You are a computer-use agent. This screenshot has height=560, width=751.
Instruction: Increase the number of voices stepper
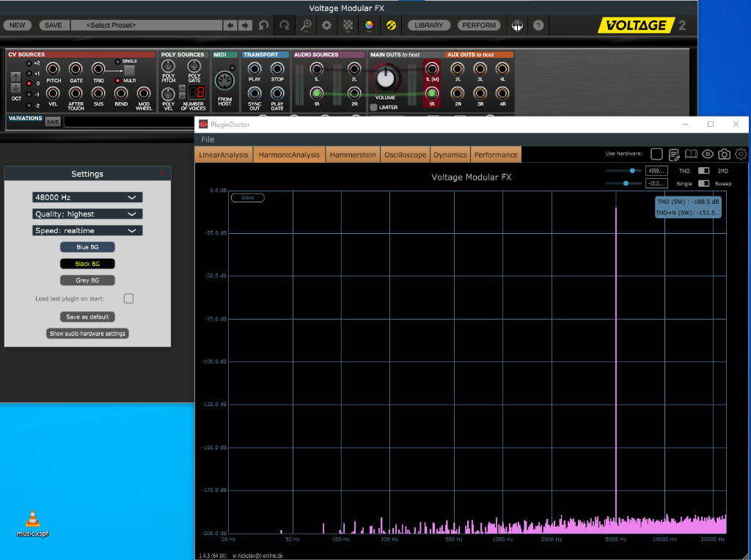182,88
